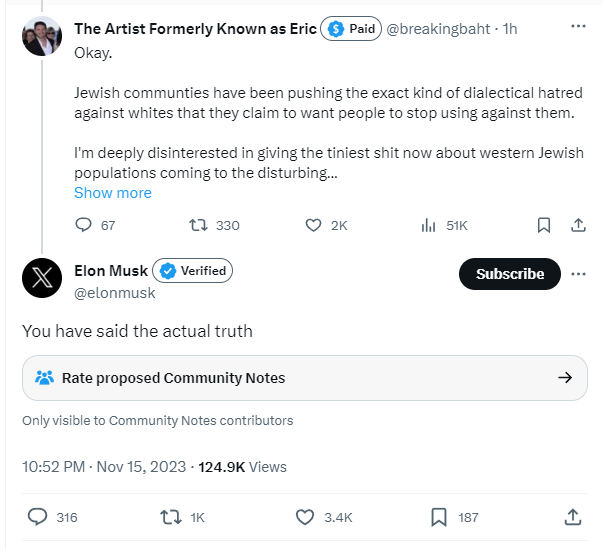Image resolution: width=603 pixels, height=549 pixels.
Task: Open the Paid badge on Eric's profile
Action: coord(351,29)
